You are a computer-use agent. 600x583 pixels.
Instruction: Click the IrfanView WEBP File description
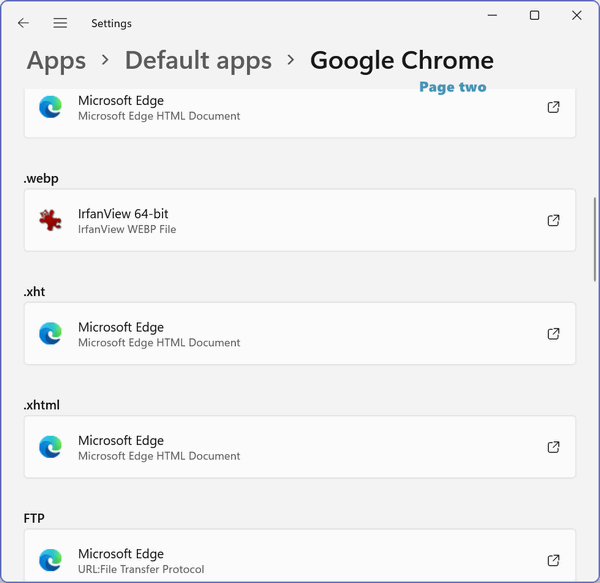[x=127, y=229]
